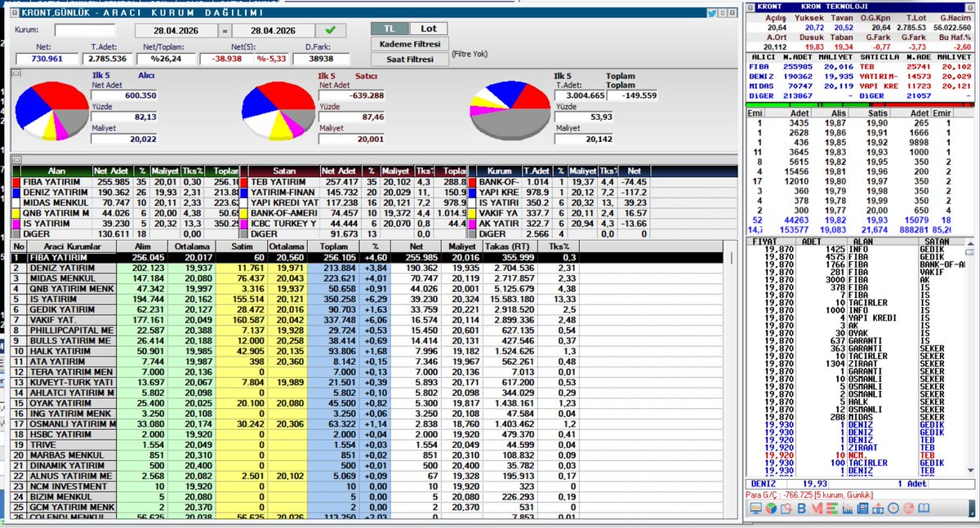Click the search document icon in bottom toolbar
The width and height of the screenshot is (980, 528).
786,508
